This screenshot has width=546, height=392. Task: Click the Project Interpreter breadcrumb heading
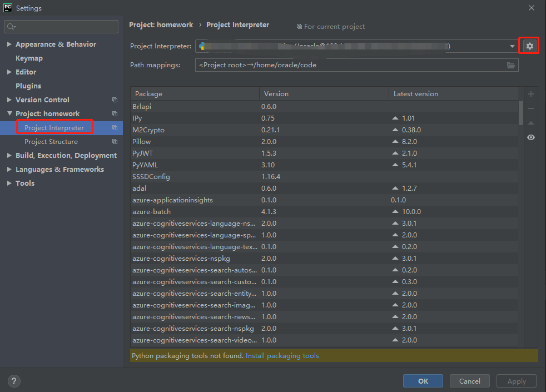click(x=237, y=24)
